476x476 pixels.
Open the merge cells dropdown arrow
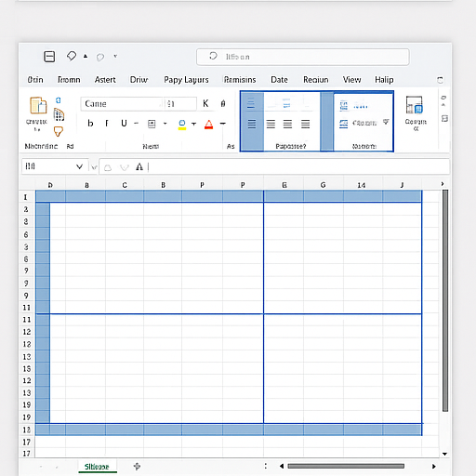click(386, 122)
